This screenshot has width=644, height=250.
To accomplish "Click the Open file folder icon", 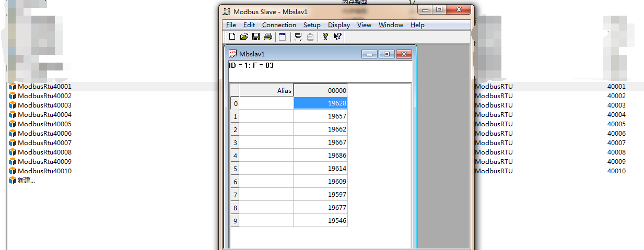I will (x=244, y=37).
